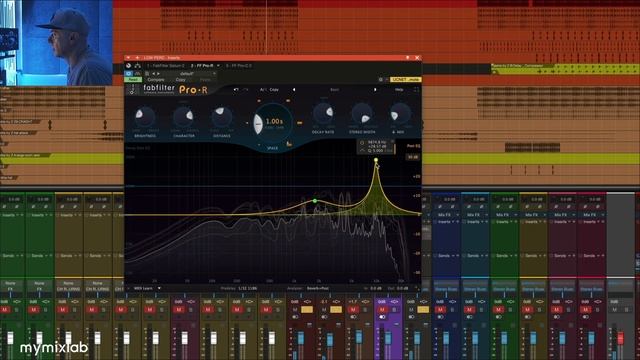
Task: Open the Help menu in Pro-R
Action: tap(399, 89)
